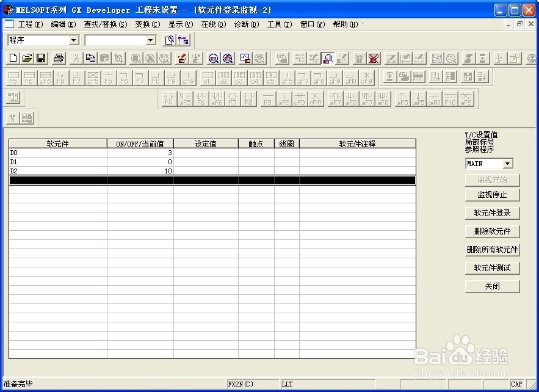The width and height of the screenshot is (539, 392).
Task: Open the 编辑(E) menu
Action: 63,24
